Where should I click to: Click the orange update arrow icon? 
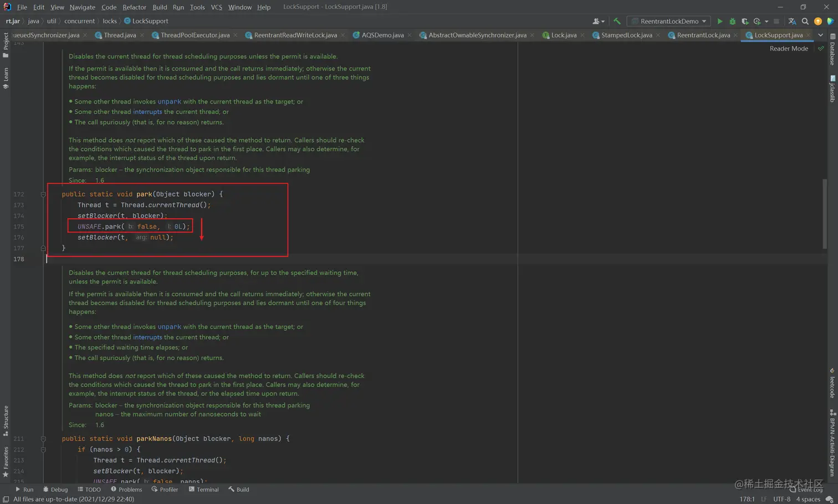coord(818,21)
